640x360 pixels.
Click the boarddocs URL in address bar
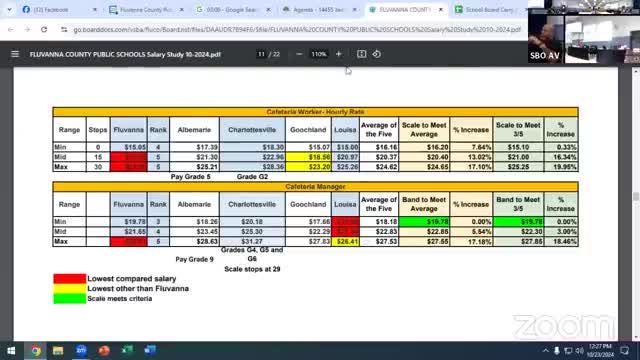point(297,29)
